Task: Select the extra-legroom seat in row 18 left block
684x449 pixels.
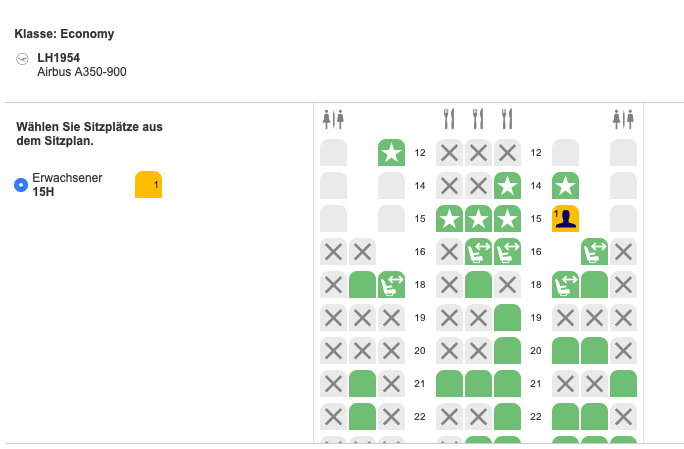Action: point(391,285)
